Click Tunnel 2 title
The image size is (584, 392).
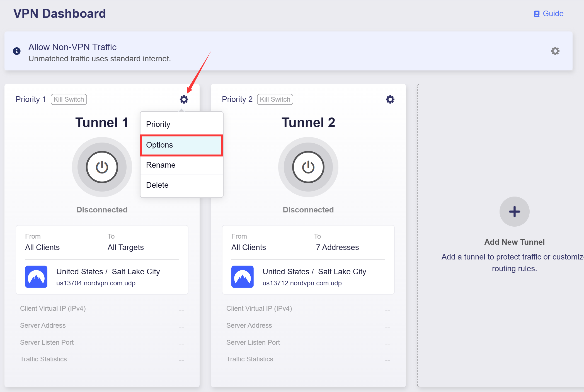pyautogui.click(x=308, y=123)
